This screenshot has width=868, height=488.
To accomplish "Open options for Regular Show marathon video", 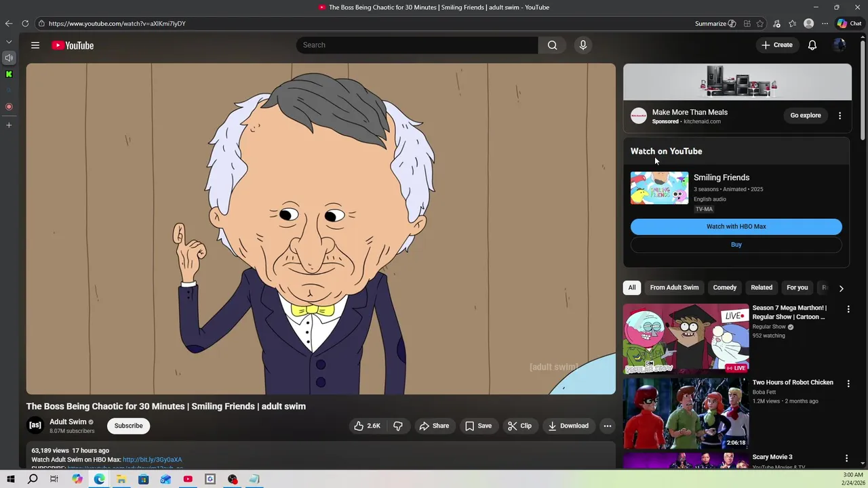I will [848, 309].
